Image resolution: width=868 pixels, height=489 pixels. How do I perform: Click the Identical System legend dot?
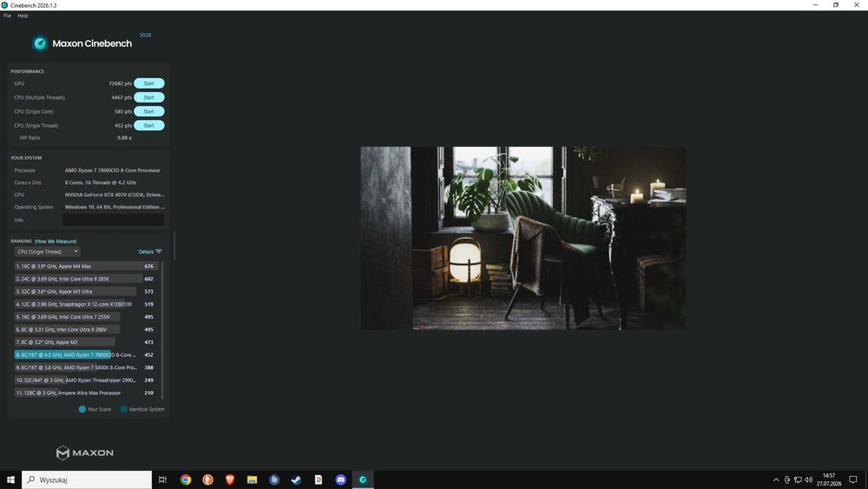124,409
